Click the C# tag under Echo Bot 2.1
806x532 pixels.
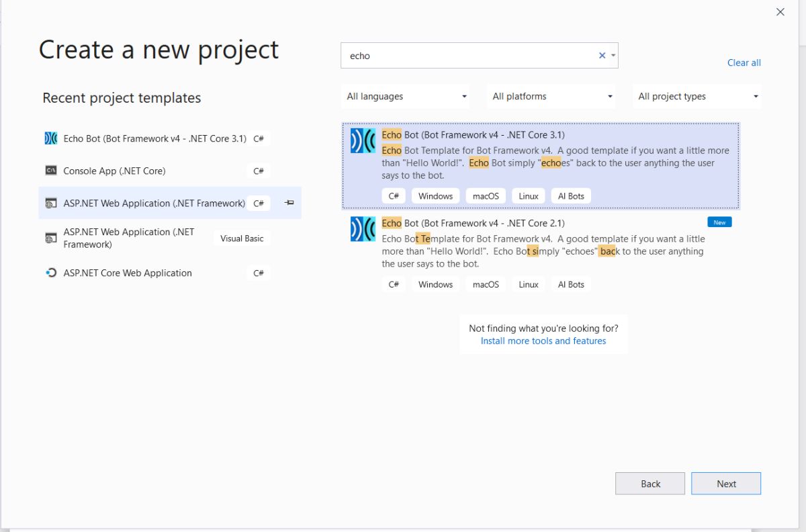394,284
